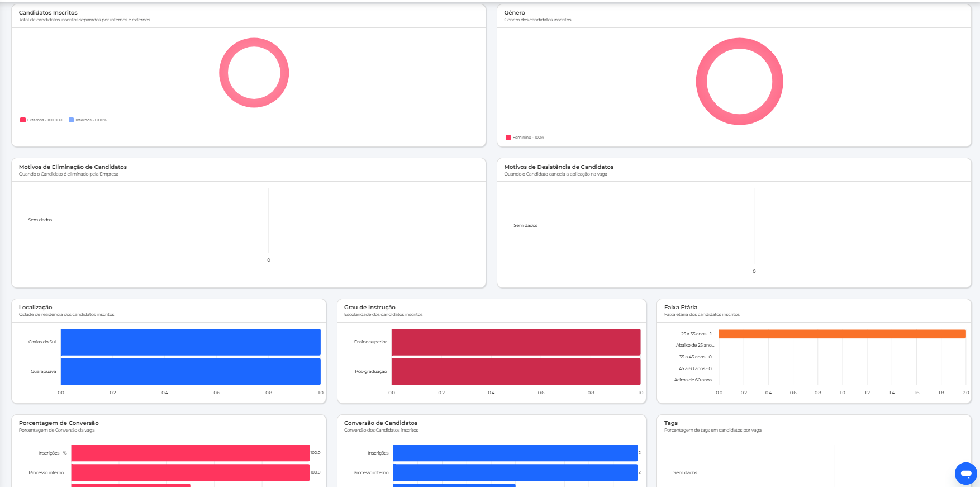This screenshot has height=487, width=980.
Task: Click Processo interno bar in Conversão de Candidatos
Action: [515, 472]
